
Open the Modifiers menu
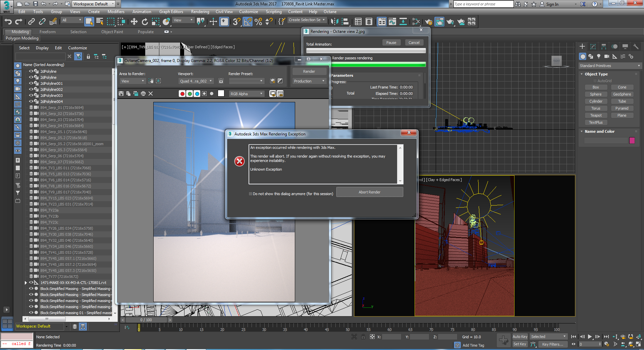point(116,12)
